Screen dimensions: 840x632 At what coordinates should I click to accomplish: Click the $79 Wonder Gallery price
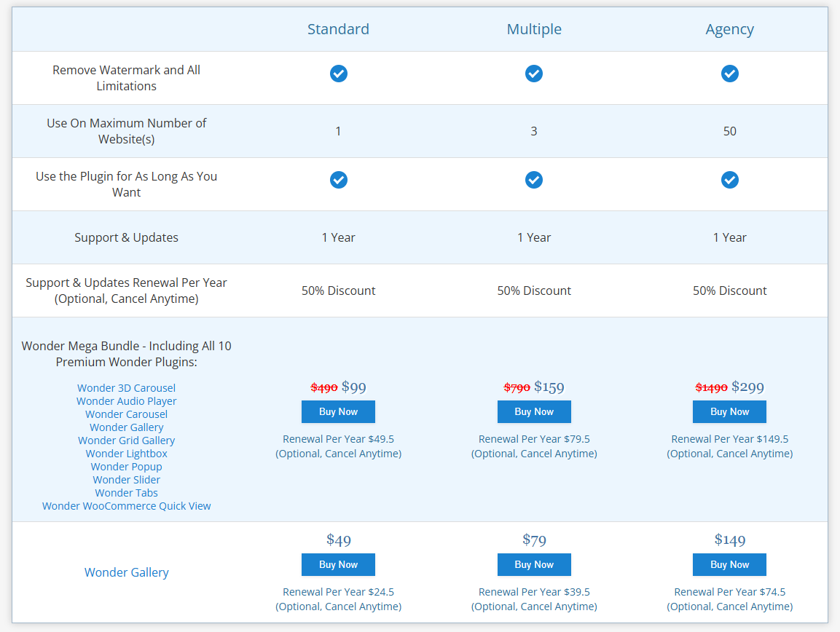coord(534,540)
